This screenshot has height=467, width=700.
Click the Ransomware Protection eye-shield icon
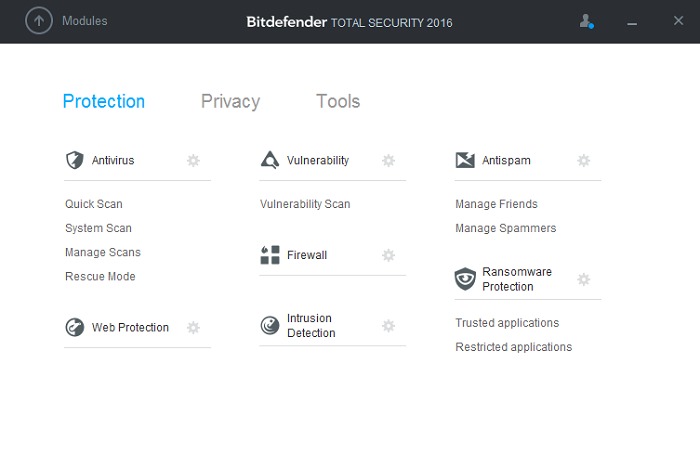[465, 279]
